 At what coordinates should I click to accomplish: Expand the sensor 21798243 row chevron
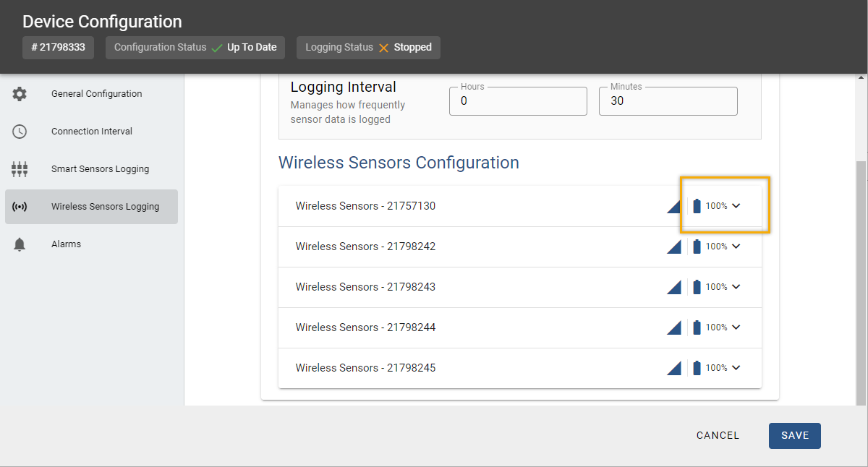coord(736,287)
